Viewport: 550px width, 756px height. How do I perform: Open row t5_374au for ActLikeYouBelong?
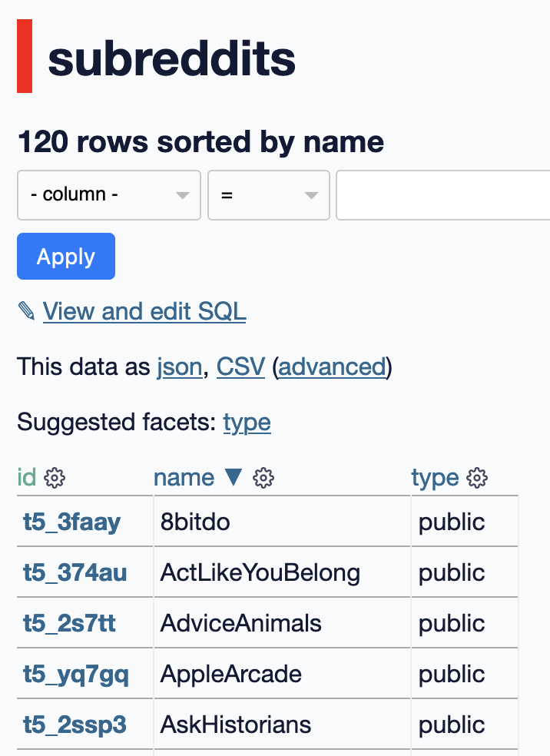coord(75,573)
